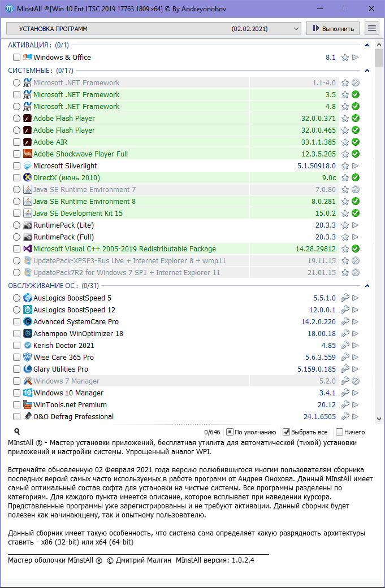385x588 pixels.
Task: Click key icon for Kerish Doctor 2021
Action: tap(345, 345)
